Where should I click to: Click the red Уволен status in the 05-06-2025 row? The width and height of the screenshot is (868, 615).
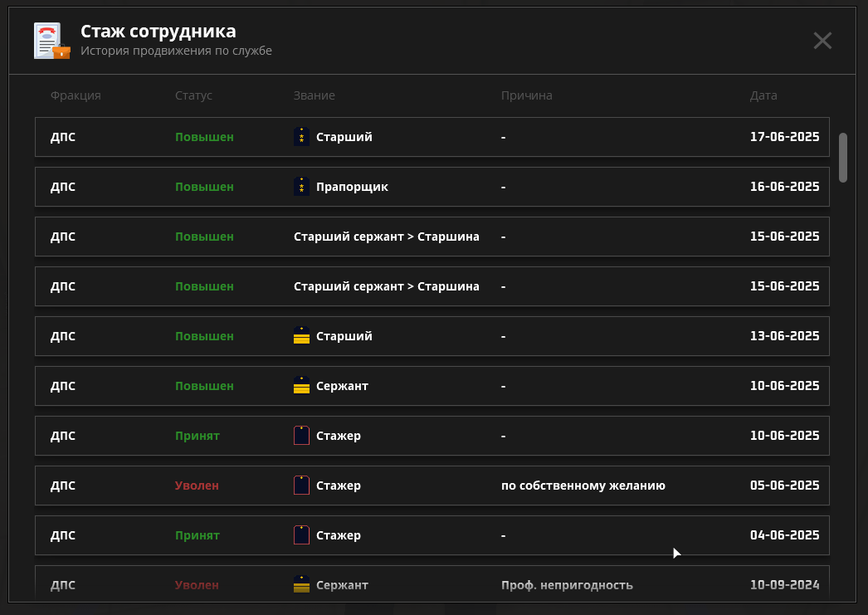(197, 486)
